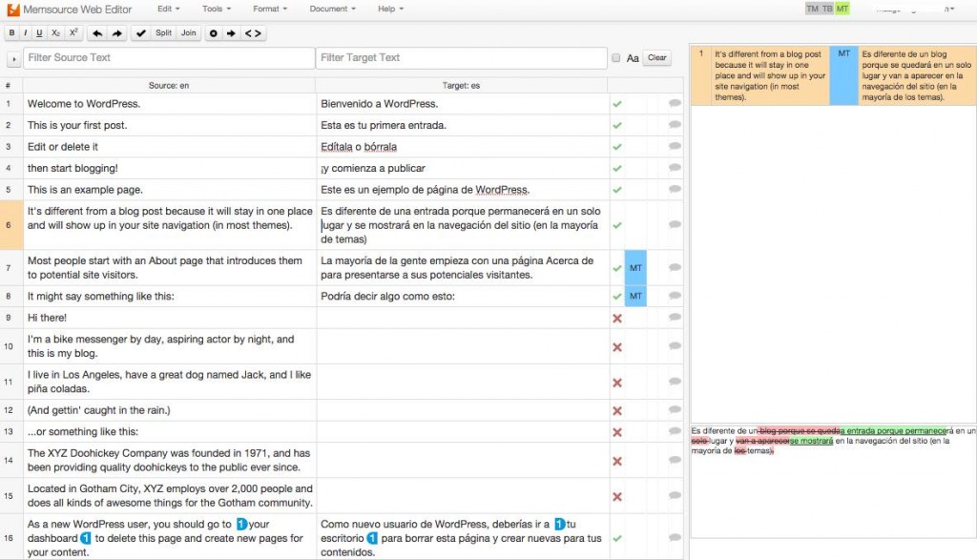Open the Edit dropdown menu

tap(168, 9)
